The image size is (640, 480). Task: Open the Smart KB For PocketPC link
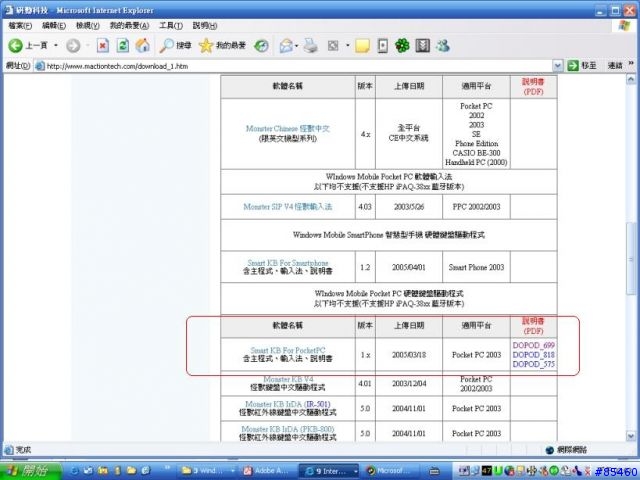tap(288, 350)
